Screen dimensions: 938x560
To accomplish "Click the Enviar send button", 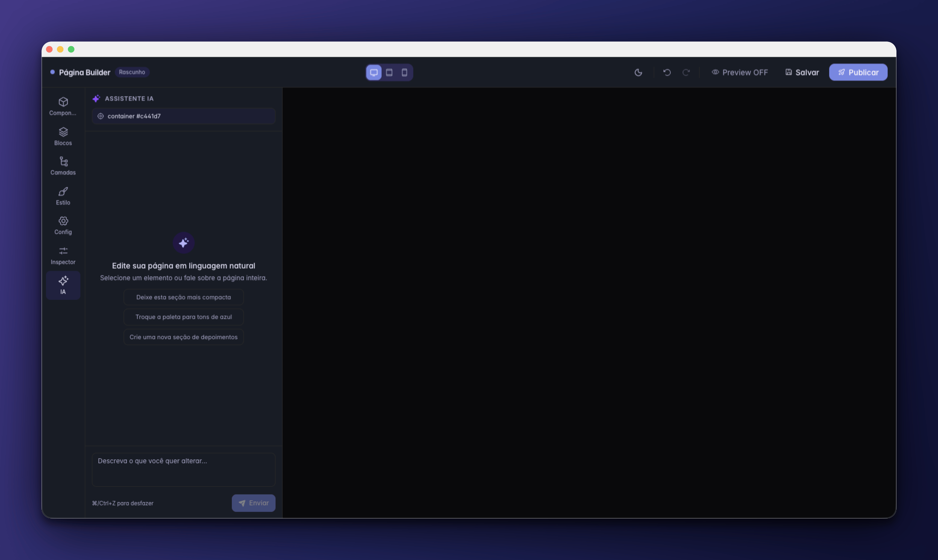I will [x=254, y=503].
